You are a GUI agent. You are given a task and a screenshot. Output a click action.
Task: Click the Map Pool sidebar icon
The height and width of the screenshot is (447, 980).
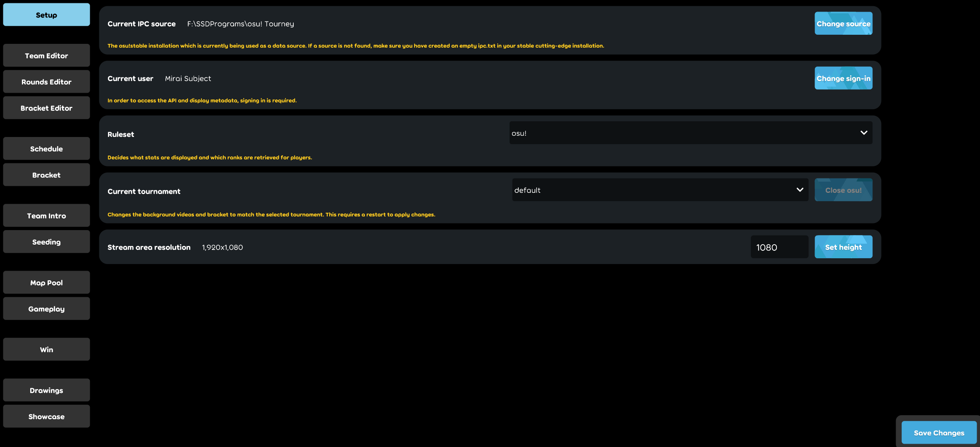(x=46, y=282)
